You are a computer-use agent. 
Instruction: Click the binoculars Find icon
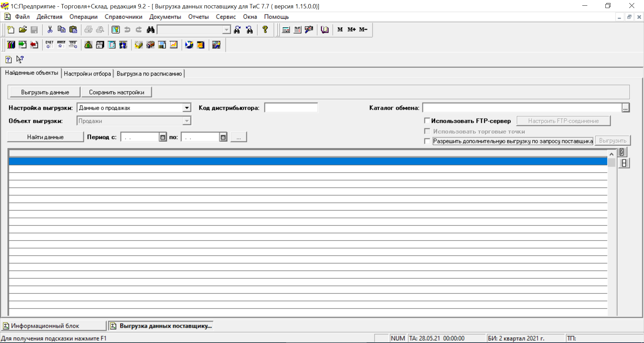pyautogui.click(x=151, y=30)
